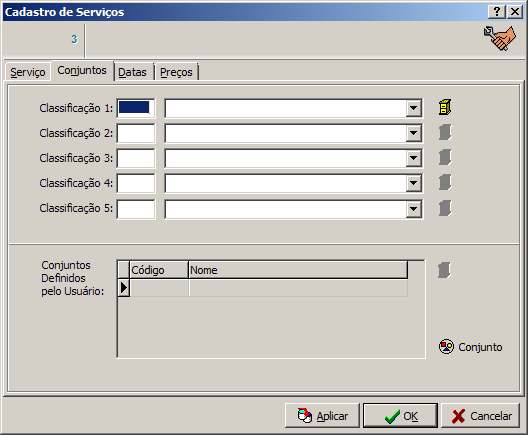Select the row marker arrow in grid

click(x=124, y=288)
